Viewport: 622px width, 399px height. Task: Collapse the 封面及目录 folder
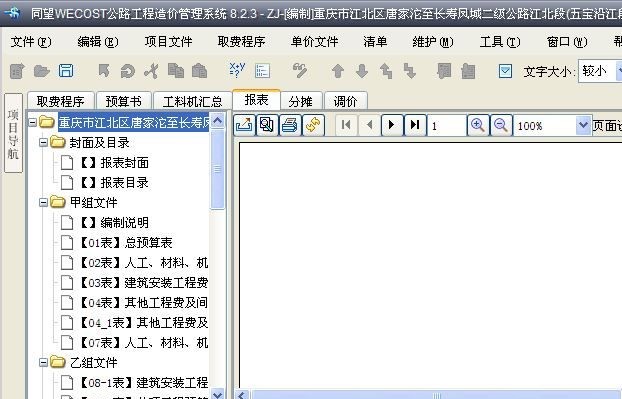[43, 143]
